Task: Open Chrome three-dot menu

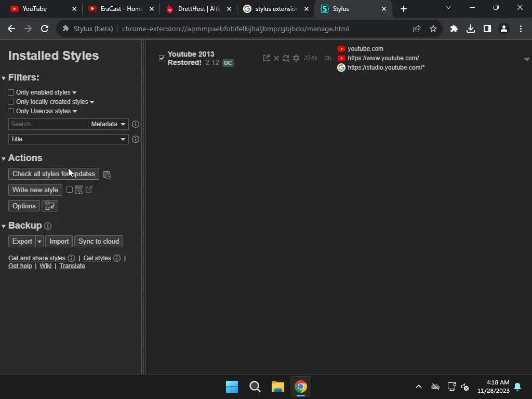Action: tap(521, 29)
